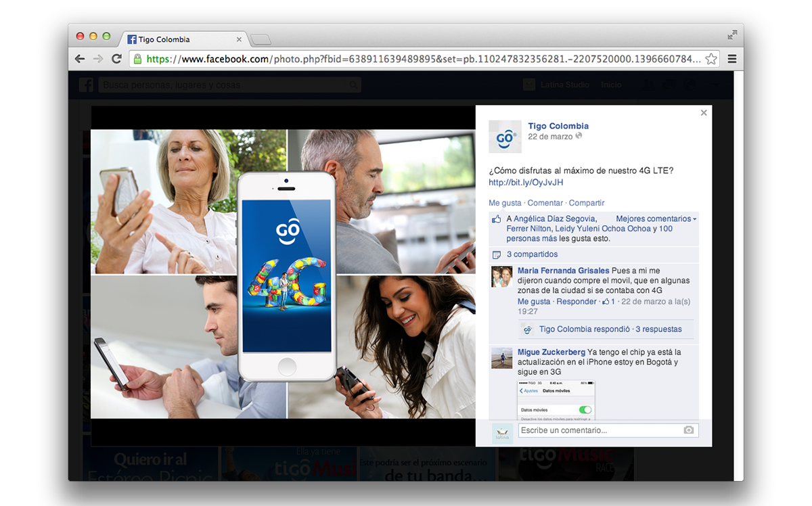Click the Escribe un comentario field
This screenshot has width=812, height=506.
pyautogui.click(x=608, y=430)
